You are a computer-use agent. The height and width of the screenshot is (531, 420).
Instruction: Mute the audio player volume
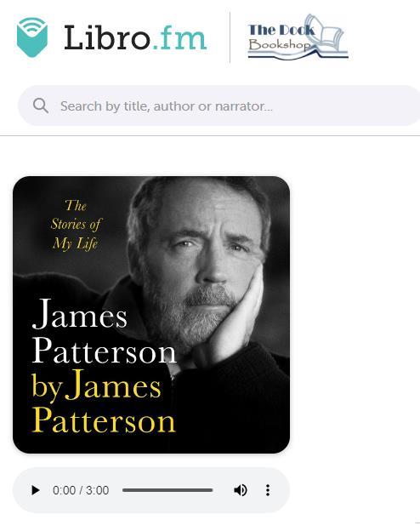pyautogui.click(x=241, y=490)
